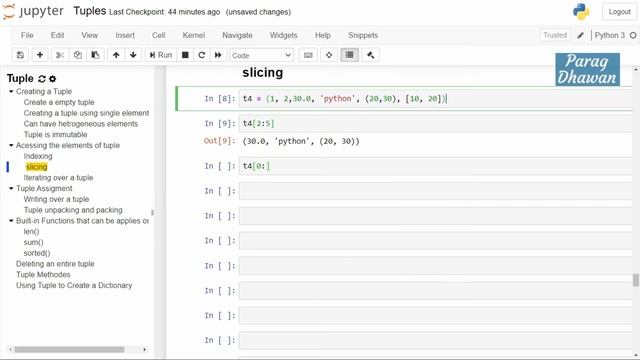640x360 pixels.
Task: Open the Kernel menu
Action: 193,36
